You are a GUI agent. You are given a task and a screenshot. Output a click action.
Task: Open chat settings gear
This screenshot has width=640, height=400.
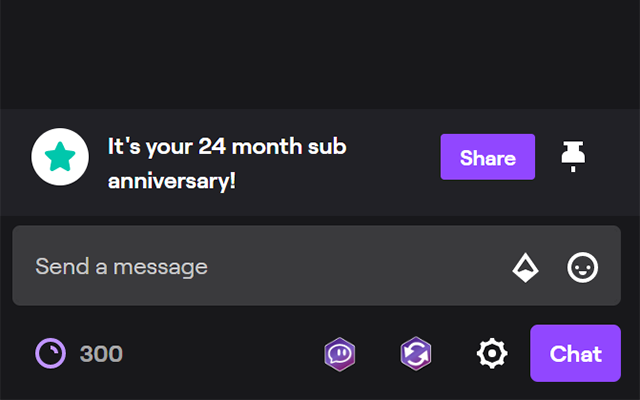492,353
